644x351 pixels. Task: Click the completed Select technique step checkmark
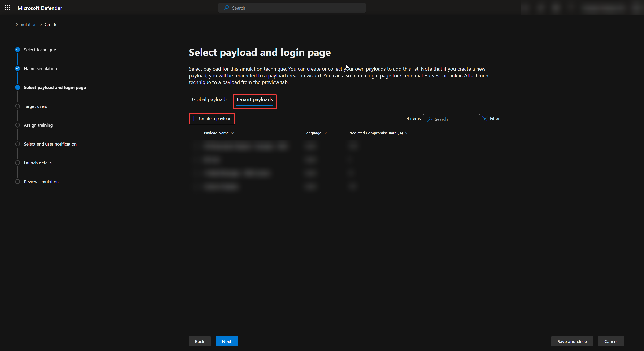point(17,50)
